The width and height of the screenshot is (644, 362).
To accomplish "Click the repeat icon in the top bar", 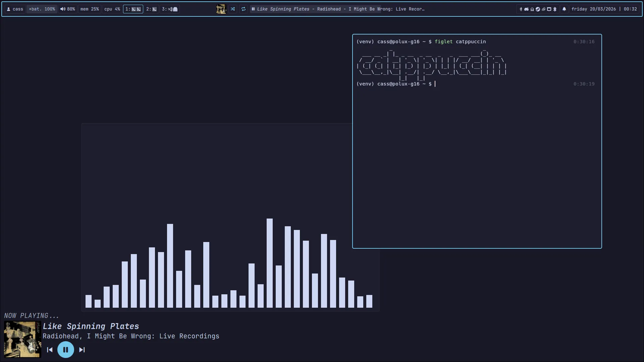I will click(244, 9).
